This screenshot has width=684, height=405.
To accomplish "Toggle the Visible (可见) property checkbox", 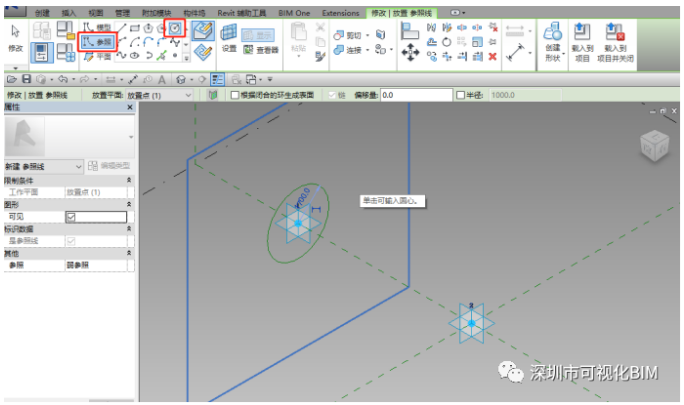I will 71,216.
